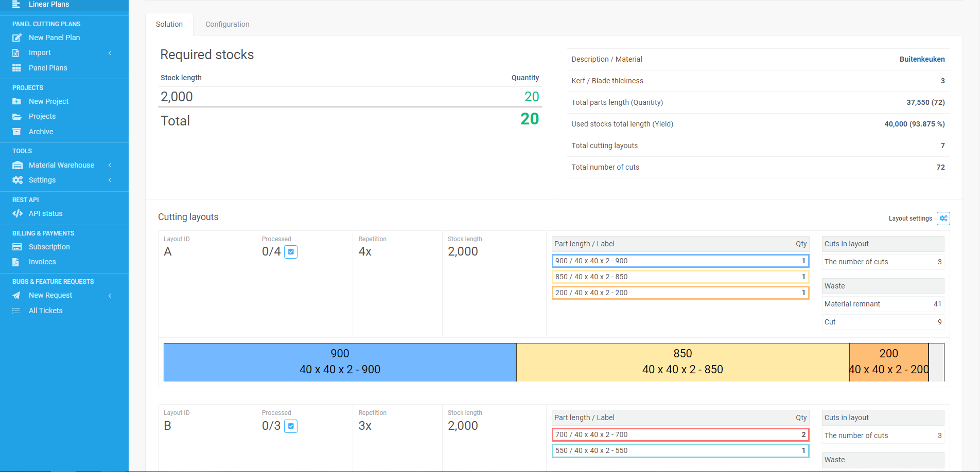Click the Invoices document icon
The height and width of the screenshot is (472, 980).
[16, 262]
